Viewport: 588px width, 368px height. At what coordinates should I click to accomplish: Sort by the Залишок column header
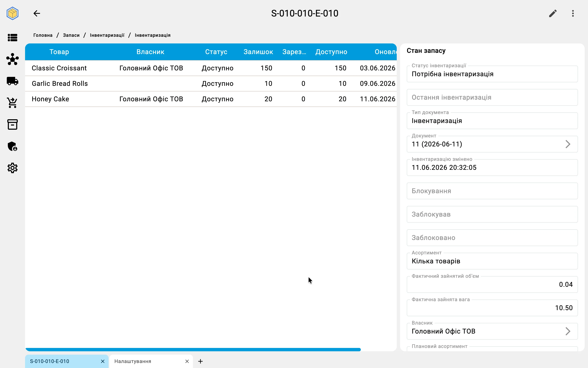258,52
